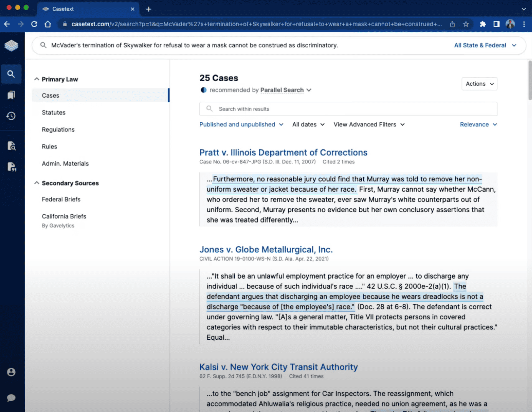Select Rules in Primary Law
The width and height of the screenshot is (532, 412).
point(49,146)
